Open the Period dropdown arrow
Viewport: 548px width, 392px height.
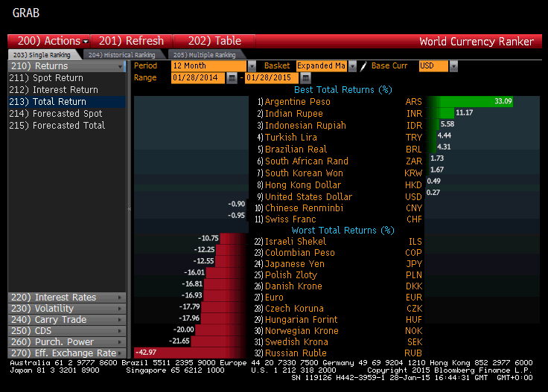(252, 66)
